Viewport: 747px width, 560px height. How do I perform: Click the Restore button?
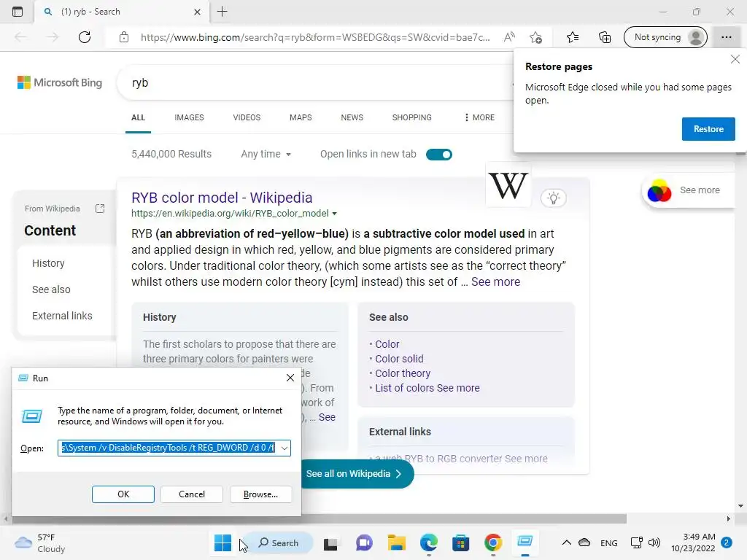[x=708, y=129]
